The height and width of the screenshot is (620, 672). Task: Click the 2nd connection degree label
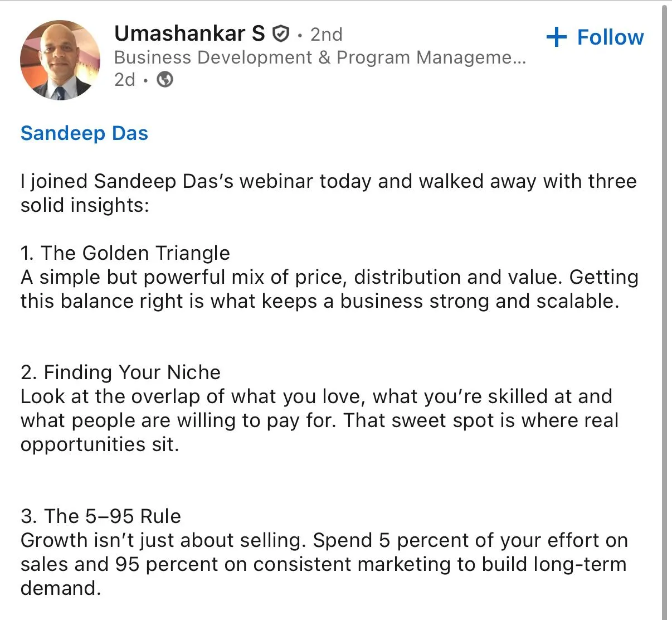click(x=326, y=35)
